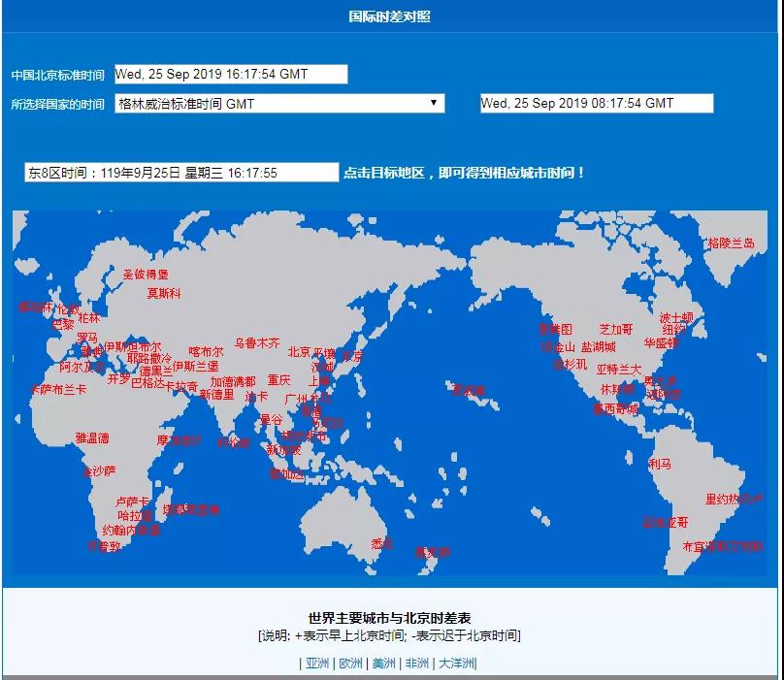Select 格陵兰岛 on the map
Image resolution: width=784 pixels, height=680 pixels.
731,243
